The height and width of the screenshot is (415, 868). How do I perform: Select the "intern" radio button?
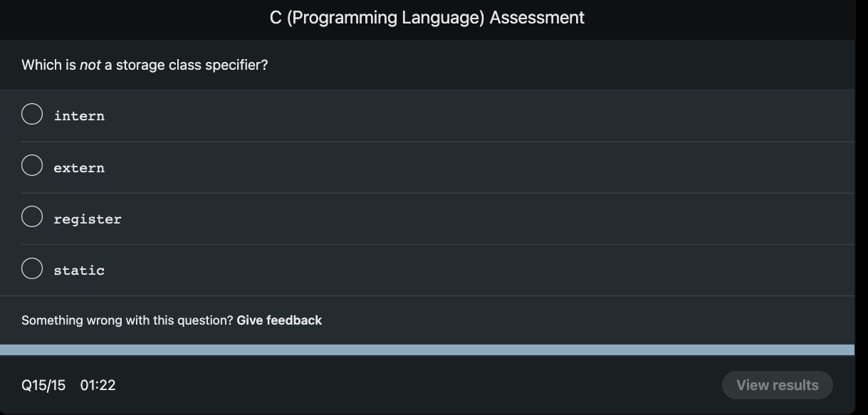coord(31,112)
